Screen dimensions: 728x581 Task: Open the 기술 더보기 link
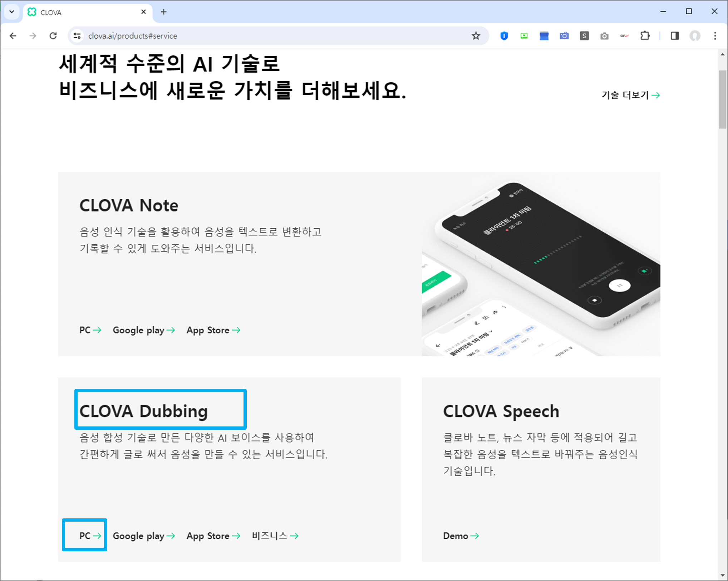coord(630,95)
